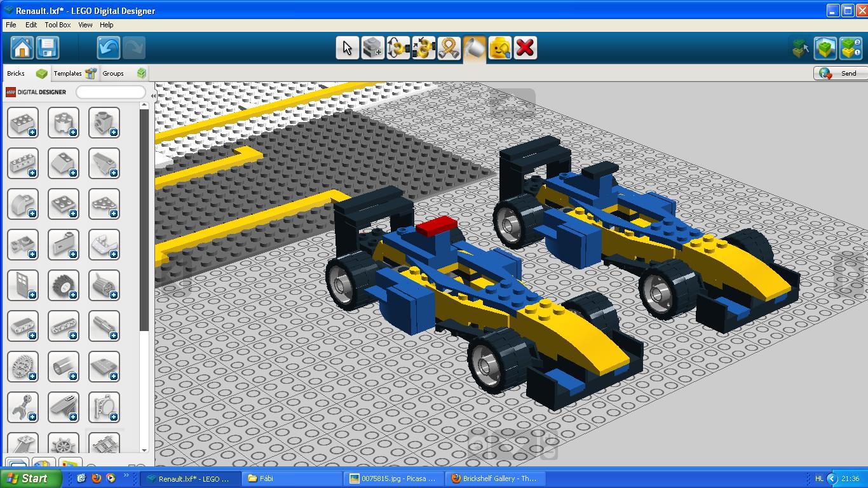The width and height of the screenshot is (868, 488).
Task: Save the Renault model with the floppy icon
Action: (x=48, y=48)
